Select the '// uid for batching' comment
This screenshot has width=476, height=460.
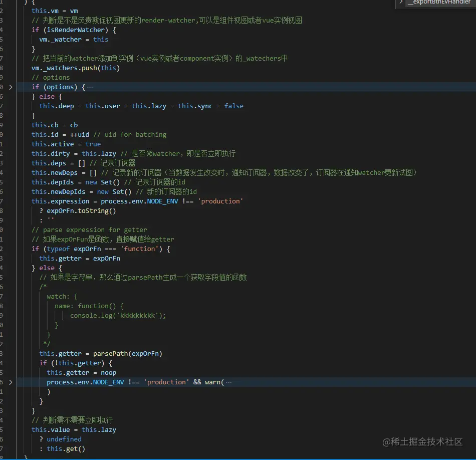(130, 134)
